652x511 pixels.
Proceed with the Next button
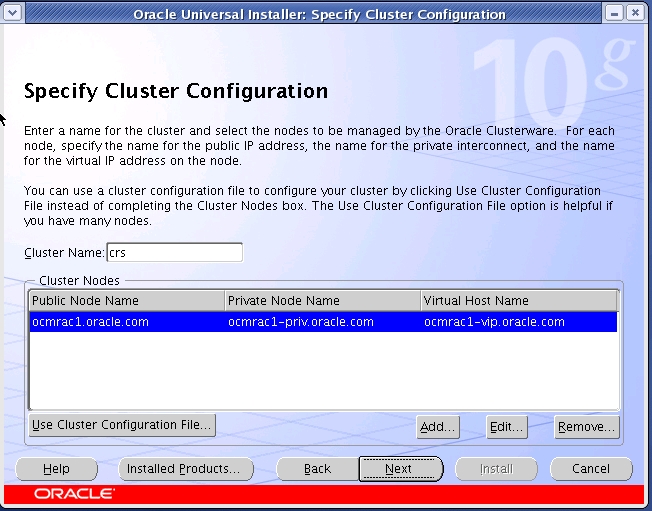click(x=401, y=469)
